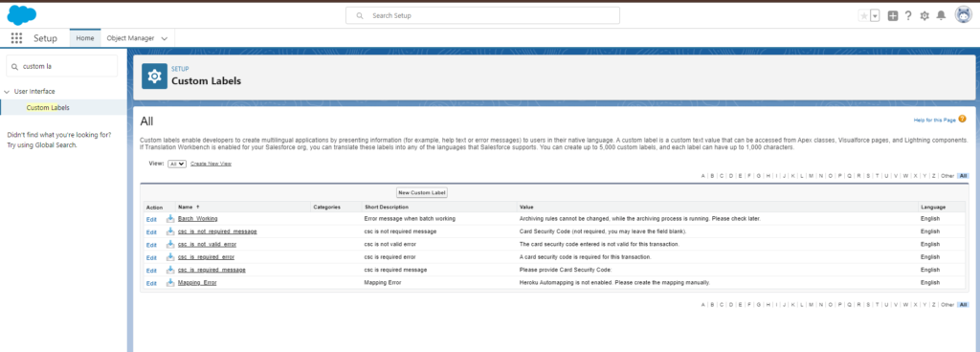This screenshot has width=980, height=352.
Task: Filter by letter A in top alphabet bar
Action: pyautogui.click(x=703, y=176)
